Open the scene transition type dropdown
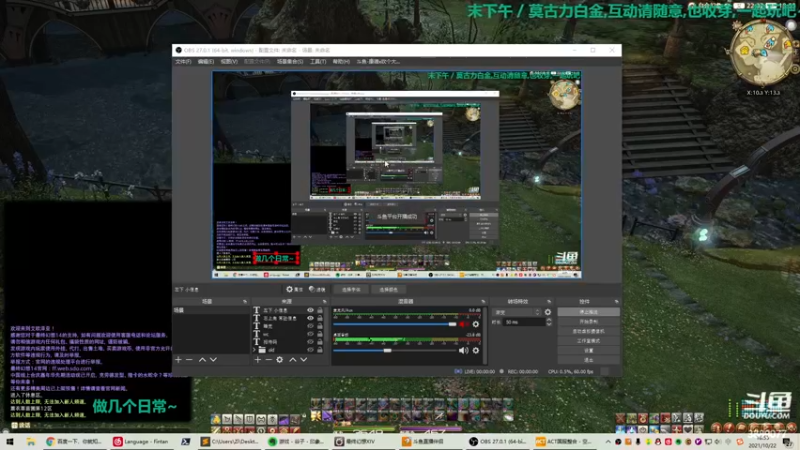 [x=517, y=312]
